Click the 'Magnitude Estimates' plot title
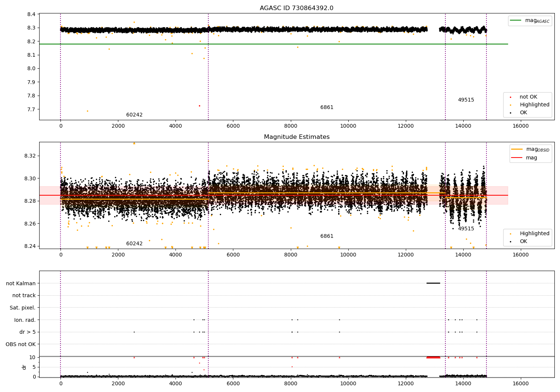Viewport: 560px width, 392px height. pos(296,137)
